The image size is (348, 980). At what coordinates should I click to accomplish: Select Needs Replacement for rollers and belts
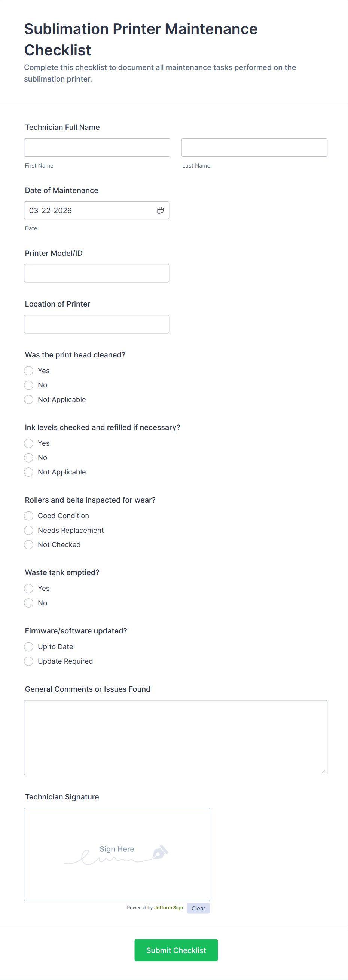pos(28,530)
